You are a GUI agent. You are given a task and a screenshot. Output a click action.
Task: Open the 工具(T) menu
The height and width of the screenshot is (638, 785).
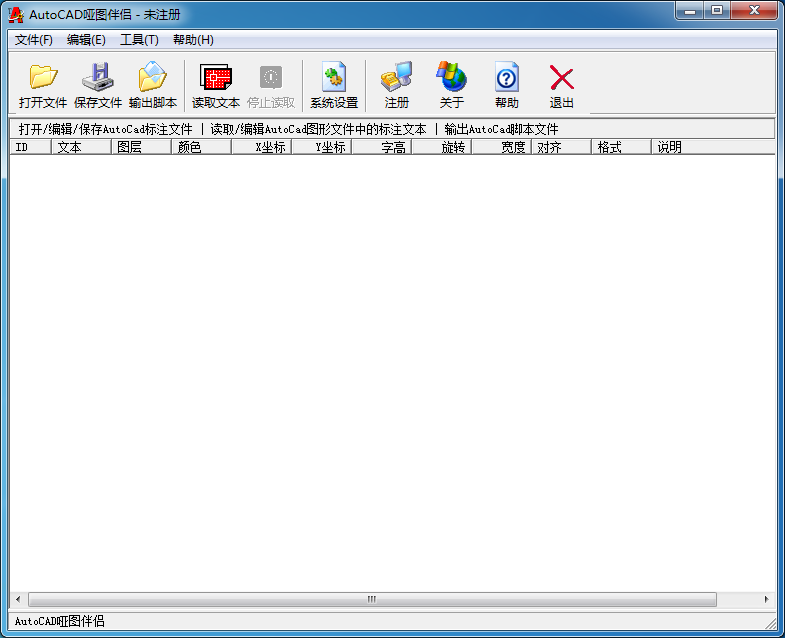139,40
